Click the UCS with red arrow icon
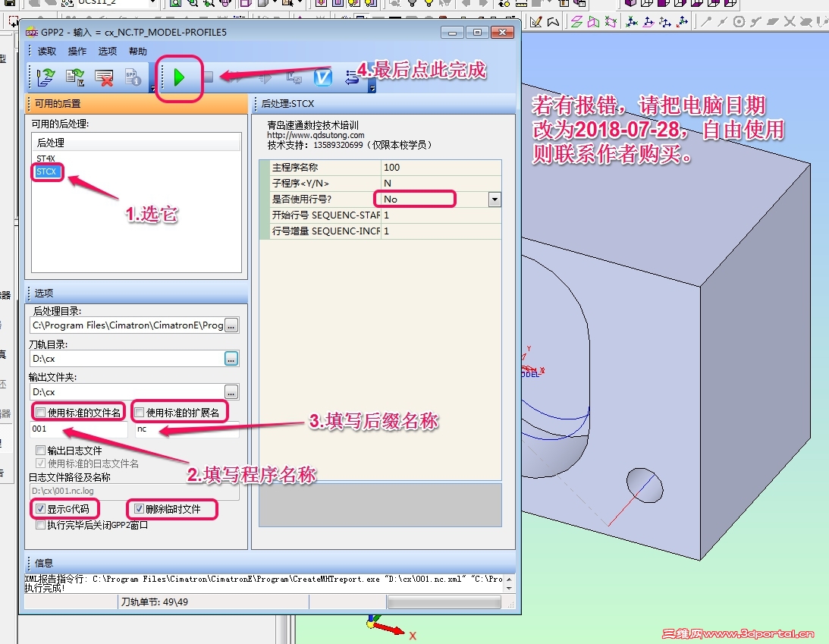Image resolution: width=829 pixels, height=644 pixels. pyautogui.click(x=683, y=22)
